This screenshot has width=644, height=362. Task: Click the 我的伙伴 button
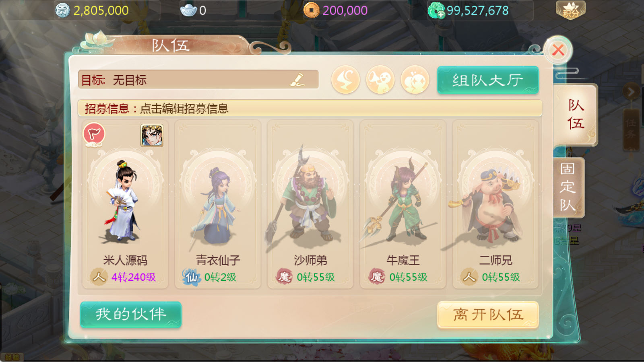pyautogui.click(x=131, y=314)
